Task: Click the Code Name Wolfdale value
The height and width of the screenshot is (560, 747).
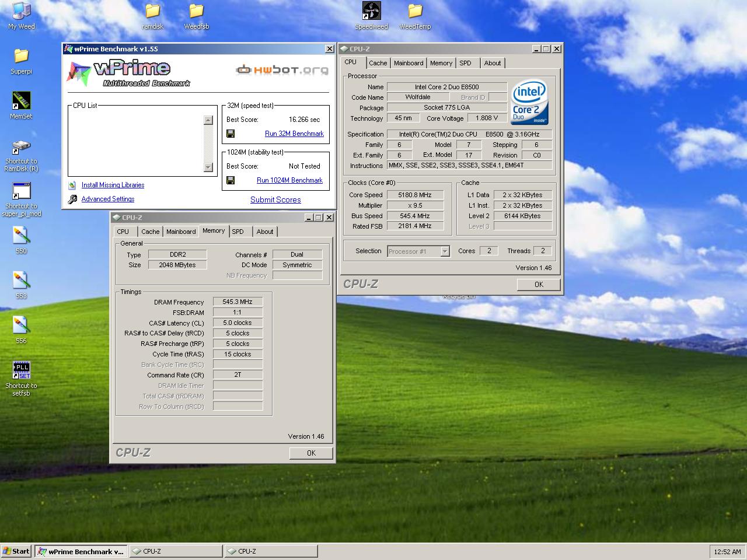Action: (418, 97)
